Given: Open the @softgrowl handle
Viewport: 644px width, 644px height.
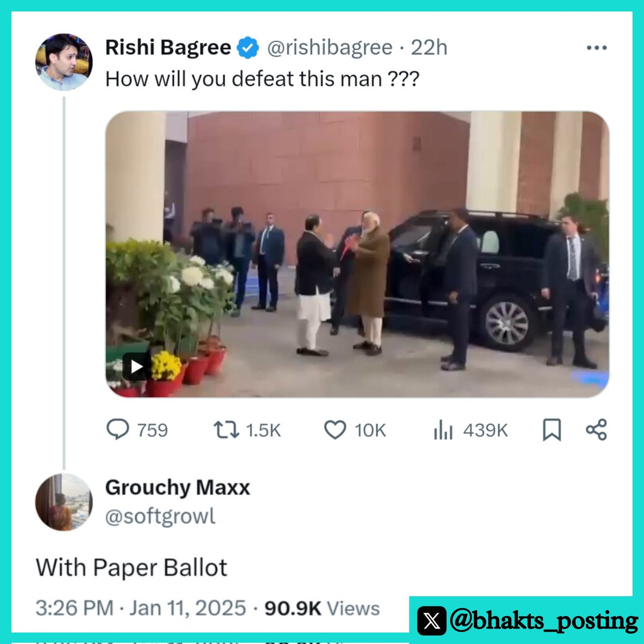Looking at the screenshot, I should tap(160, 516).
